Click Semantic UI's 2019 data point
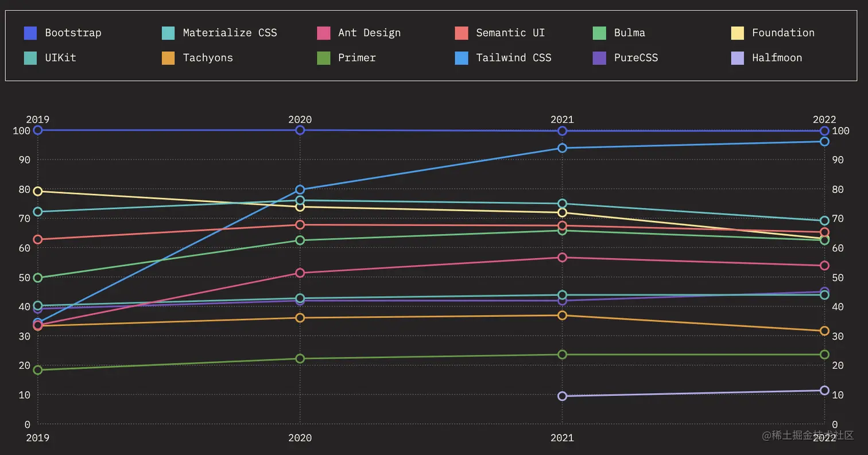This screenshot has height=455, width=868. (38, 239)
